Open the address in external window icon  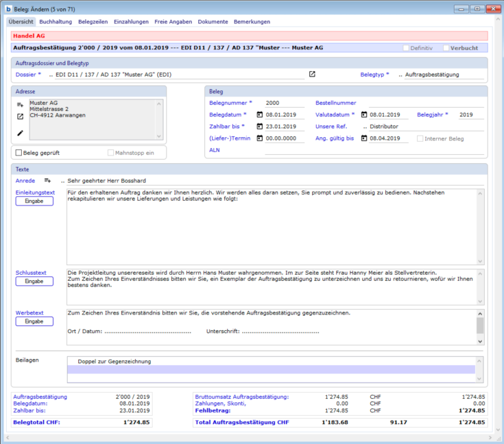pyautogui.click(x=20, y=116)
